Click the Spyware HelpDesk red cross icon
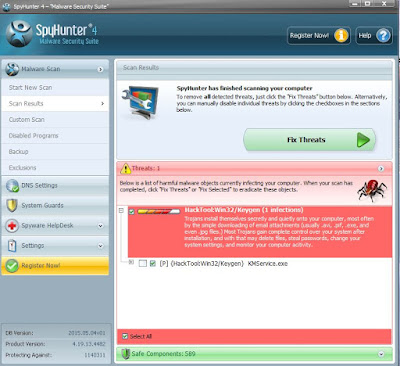Screen dimensions: 400x366 point(12,226)
